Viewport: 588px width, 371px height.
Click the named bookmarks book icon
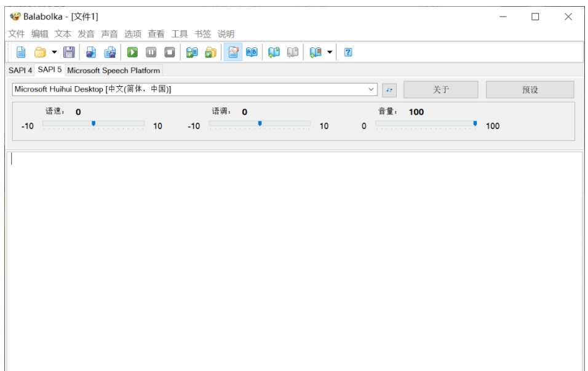pos(316,52)
